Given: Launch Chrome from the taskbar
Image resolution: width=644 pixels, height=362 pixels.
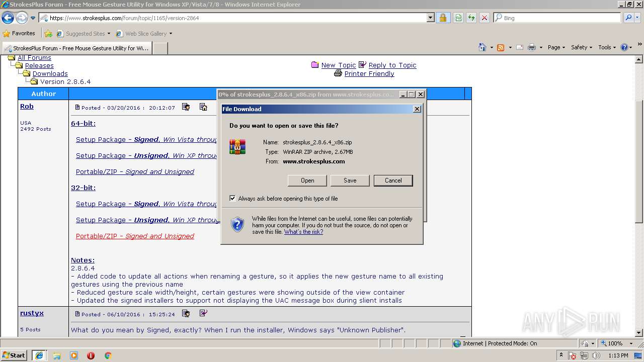Looking at the screenshot, I should point(108,355).
